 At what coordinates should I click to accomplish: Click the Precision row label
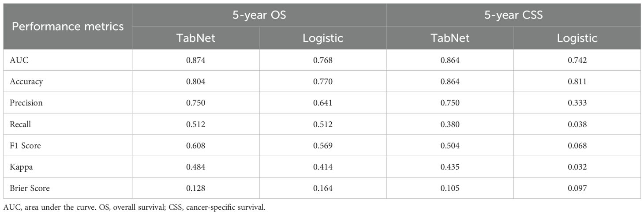point(26,103)
